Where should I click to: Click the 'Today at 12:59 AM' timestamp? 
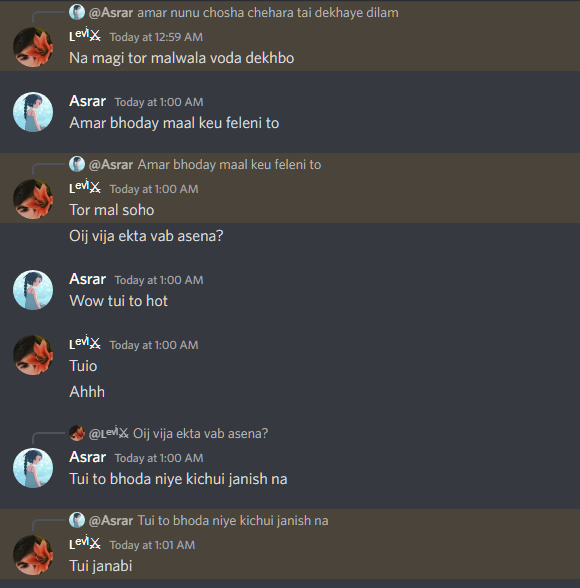[156, 37]
